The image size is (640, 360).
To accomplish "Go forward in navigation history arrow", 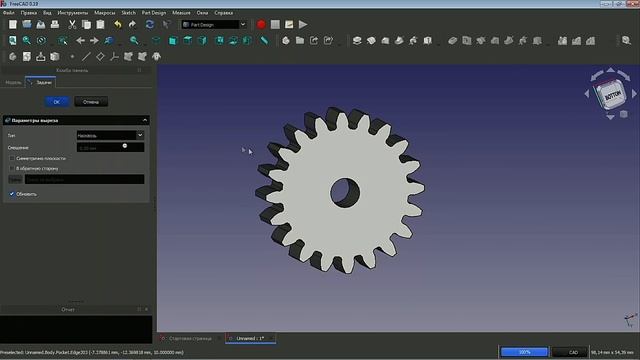I will coord(94,40).
